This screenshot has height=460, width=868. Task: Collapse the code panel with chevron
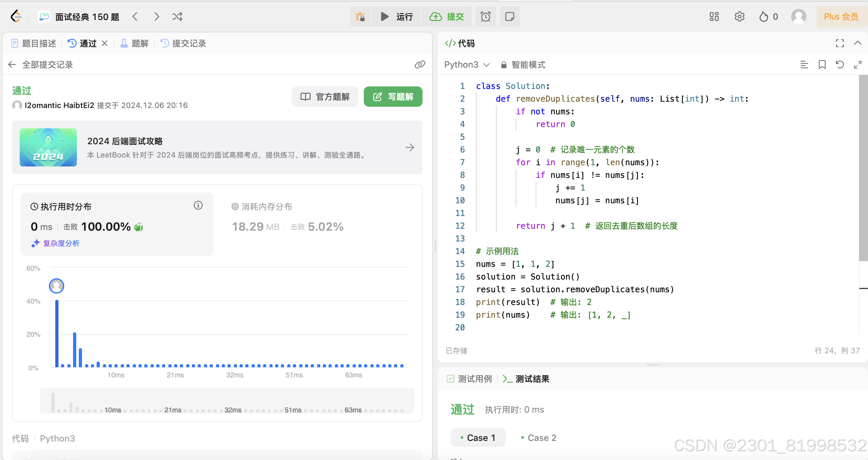(x=858, y=43)
